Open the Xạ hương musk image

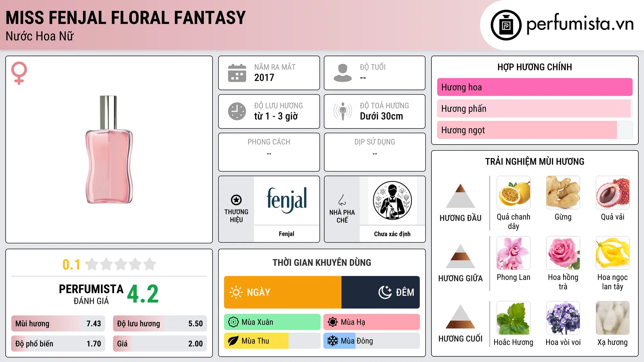(x=613, y=318)
